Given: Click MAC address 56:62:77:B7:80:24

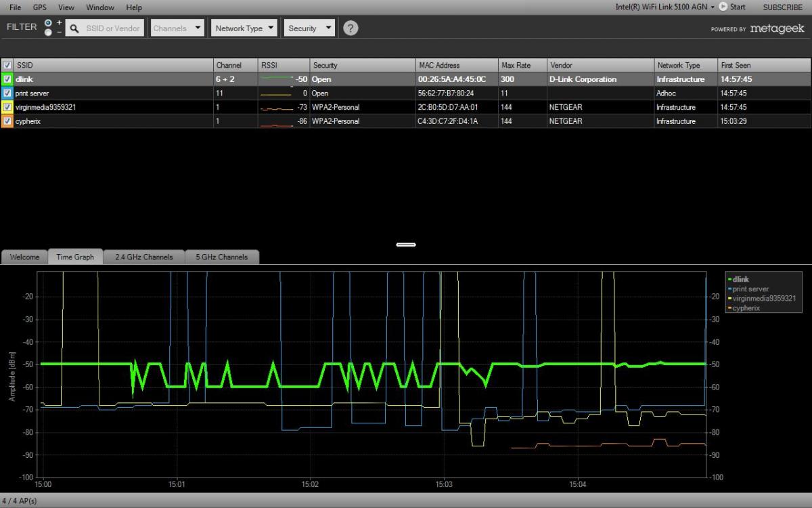Looking at the screenshot, I should tap(445, 93).
